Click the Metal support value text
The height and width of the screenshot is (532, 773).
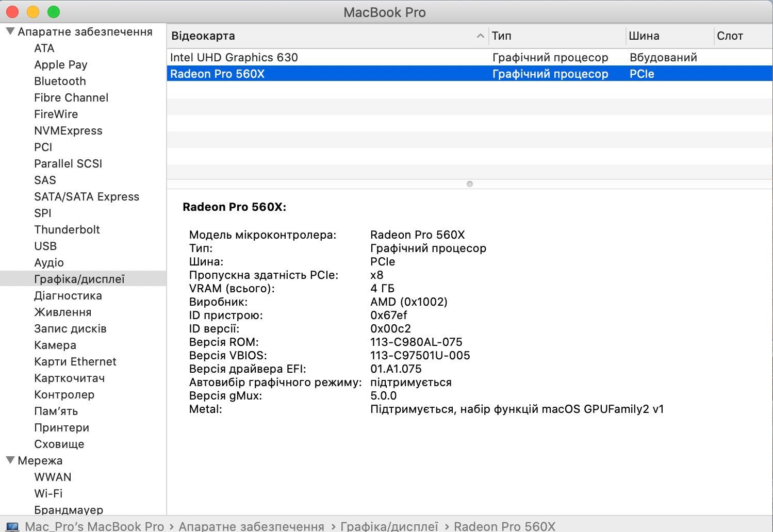517,409
